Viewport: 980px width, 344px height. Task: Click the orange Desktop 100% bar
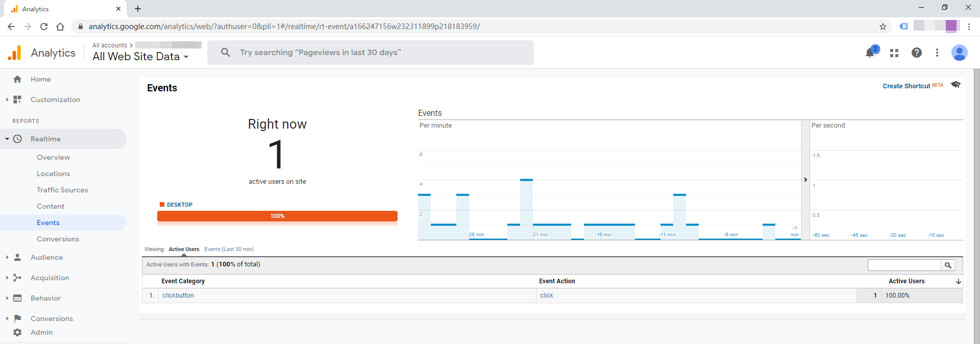(x=277, y=216)
